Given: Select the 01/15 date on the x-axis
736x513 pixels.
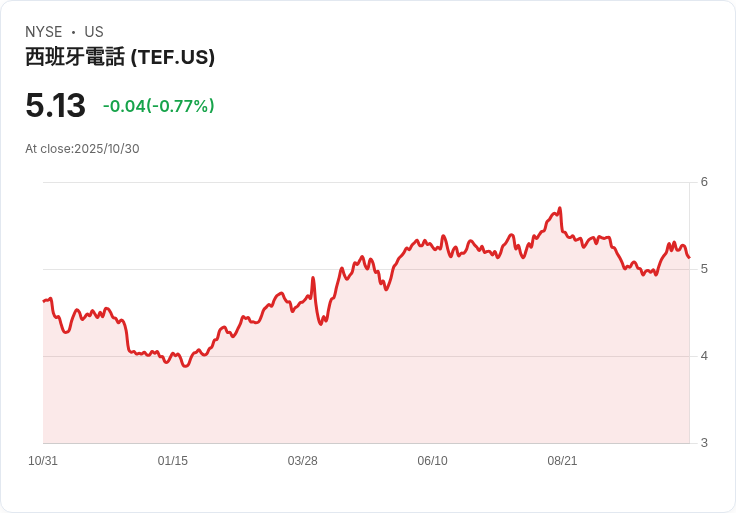Looking at the screenshot, I should tap(173, 461).
